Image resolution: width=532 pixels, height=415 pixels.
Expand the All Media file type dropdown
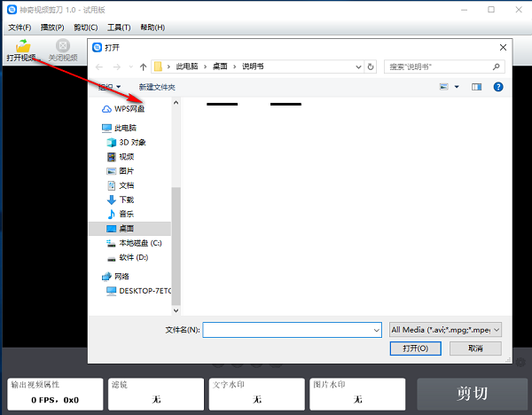click(496, 329)
